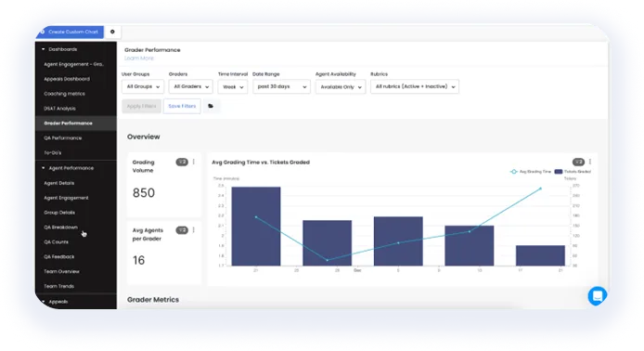
Task: Go to Appeals Dashboard
Action: [x=67, y=79]
